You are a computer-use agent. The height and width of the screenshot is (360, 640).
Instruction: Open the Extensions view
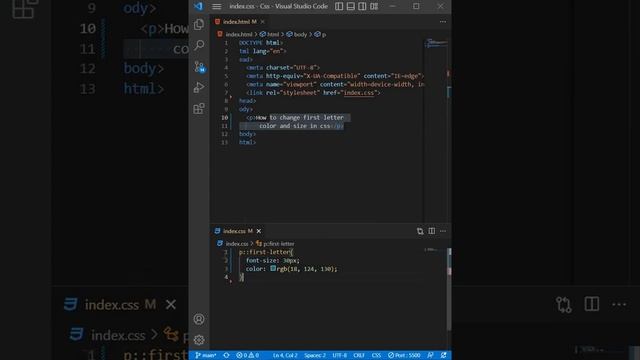[x=199, y=109]
